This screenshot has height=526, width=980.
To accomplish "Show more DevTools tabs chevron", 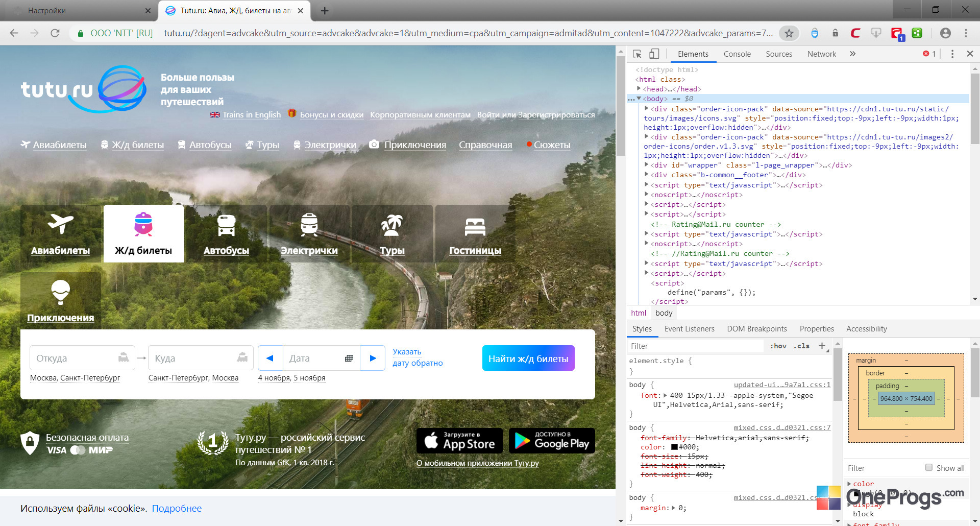I will click(852, 54).
